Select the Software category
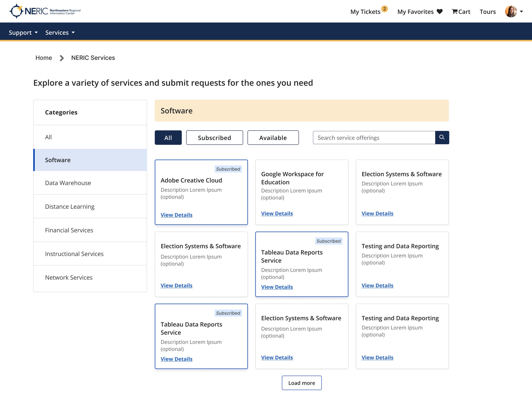This screenshot has height=417, width=532. pyautogui.click(x=90, y=160)
